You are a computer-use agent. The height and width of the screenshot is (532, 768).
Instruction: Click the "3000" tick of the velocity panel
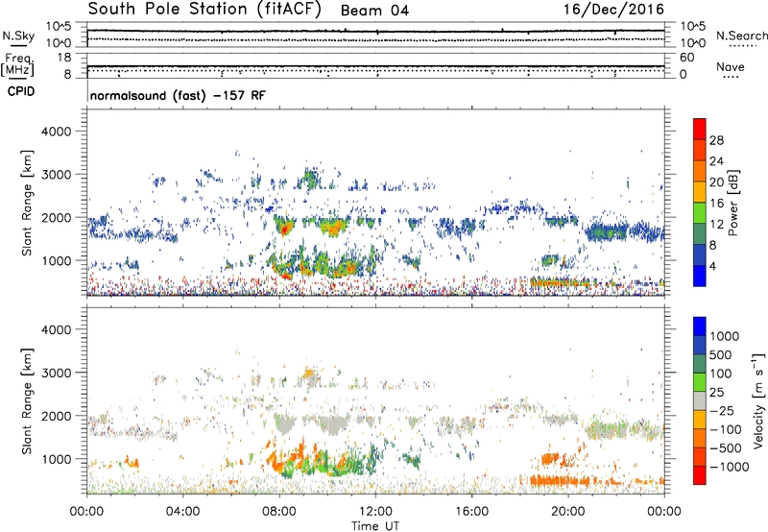56,373
